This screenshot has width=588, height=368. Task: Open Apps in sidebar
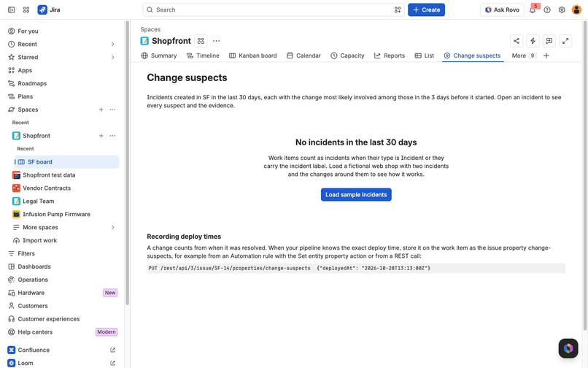click(63, 70)
